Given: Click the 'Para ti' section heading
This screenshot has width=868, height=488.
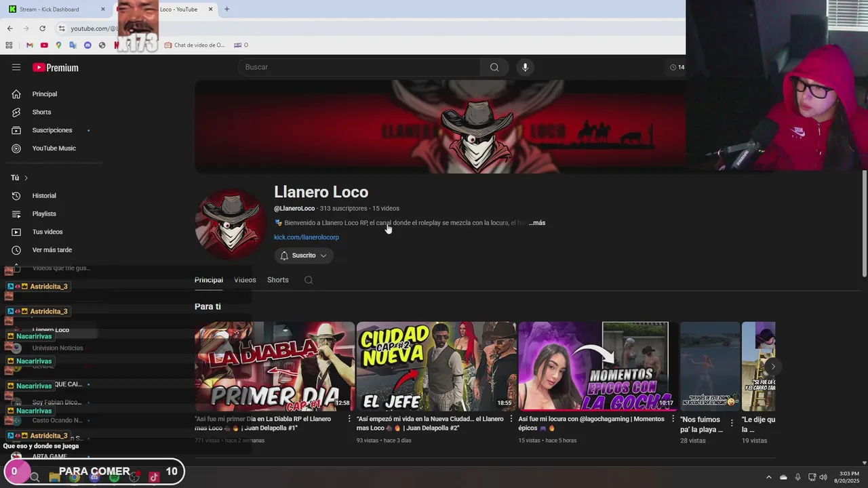Looking at the screenshot, I should click(208, 306).
